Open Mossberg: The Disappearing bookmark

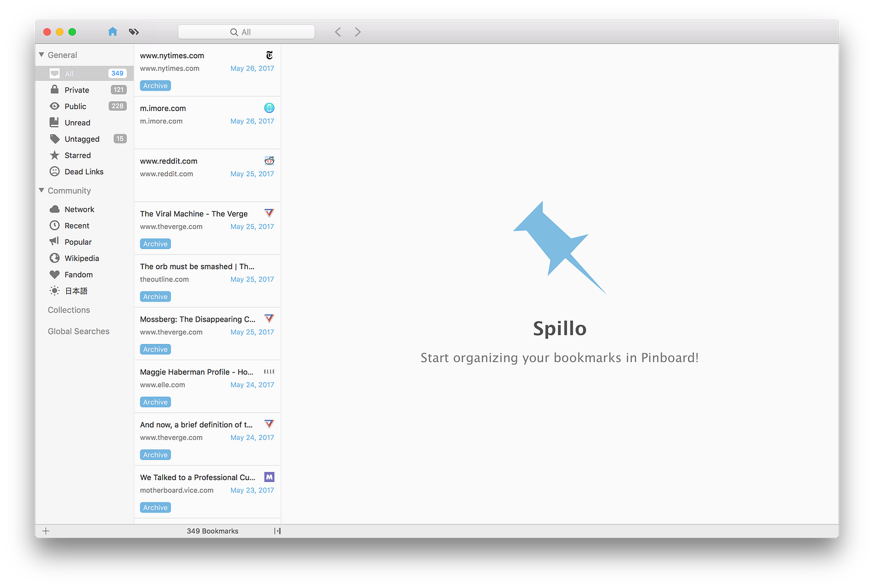click(198, 319)
